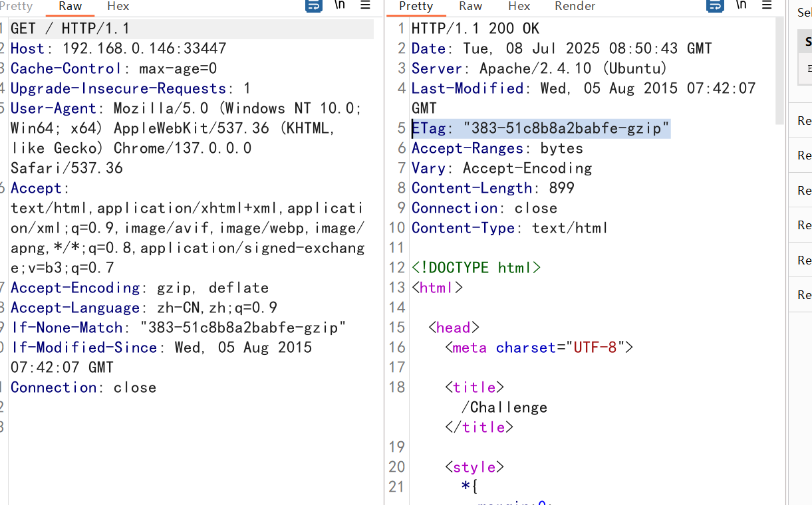Image resolution: width=812 pixels, height=505 pixels.
Task: Click the 'HTTP/1.1 200 OK' status line
Action: tap(475, 29)
